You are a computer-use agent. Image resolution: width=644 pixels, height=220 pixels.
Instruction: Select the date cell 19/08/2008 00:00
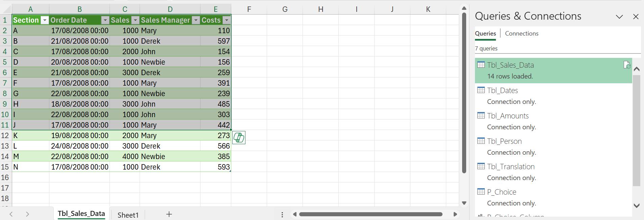[x=79, y=135]
